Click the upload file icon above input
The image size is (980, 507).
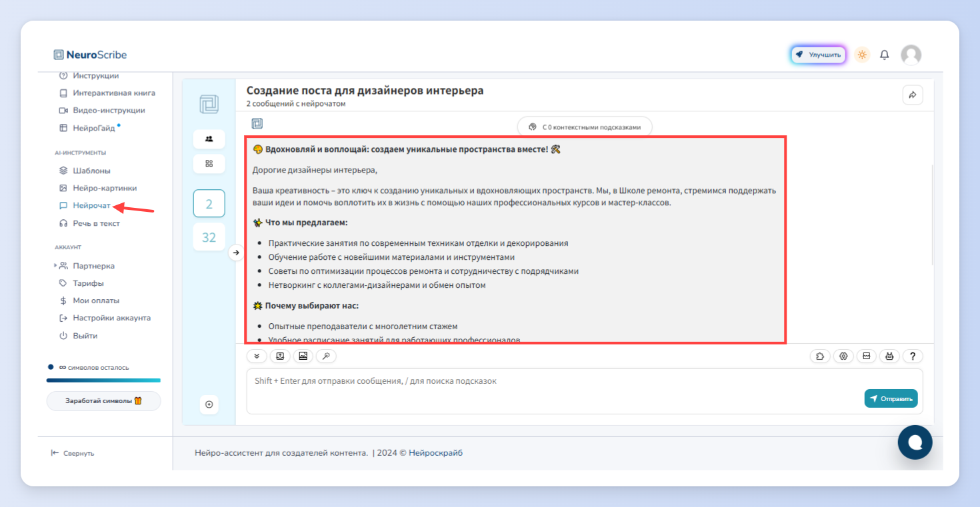(280, 356)
